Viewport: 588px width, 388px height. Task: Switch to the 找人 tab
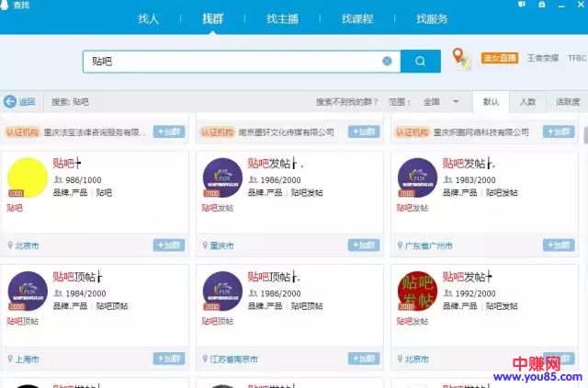pyautogui.click(x=148, y=19)
